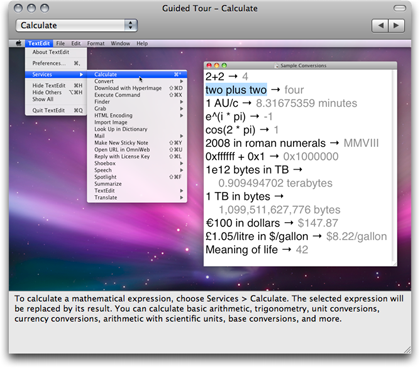Open Preferences from TextEdit menu
The image size is (420, 368).
56,63
